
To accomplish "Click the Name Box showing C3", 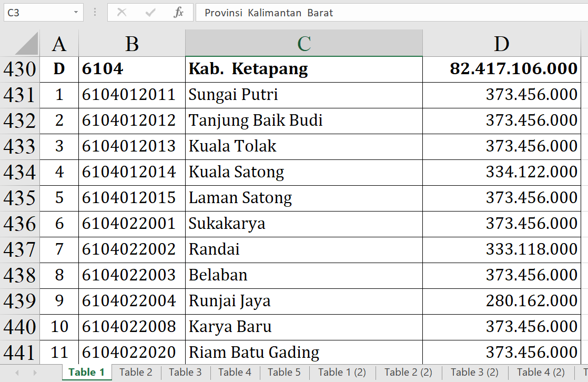I will tap(36, 13).
